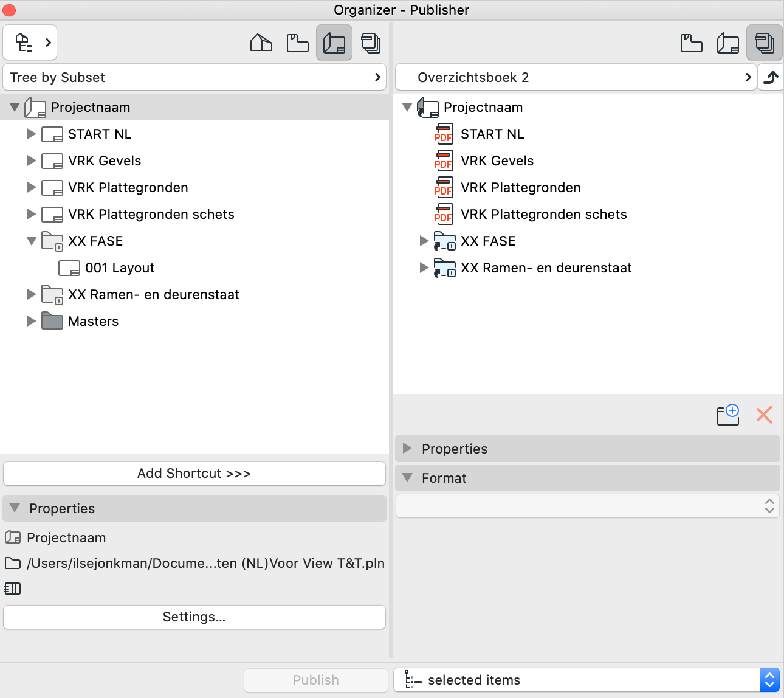
Task: Click VRK Plattegronden PDF icon in publisher
Action: [444, 187]
